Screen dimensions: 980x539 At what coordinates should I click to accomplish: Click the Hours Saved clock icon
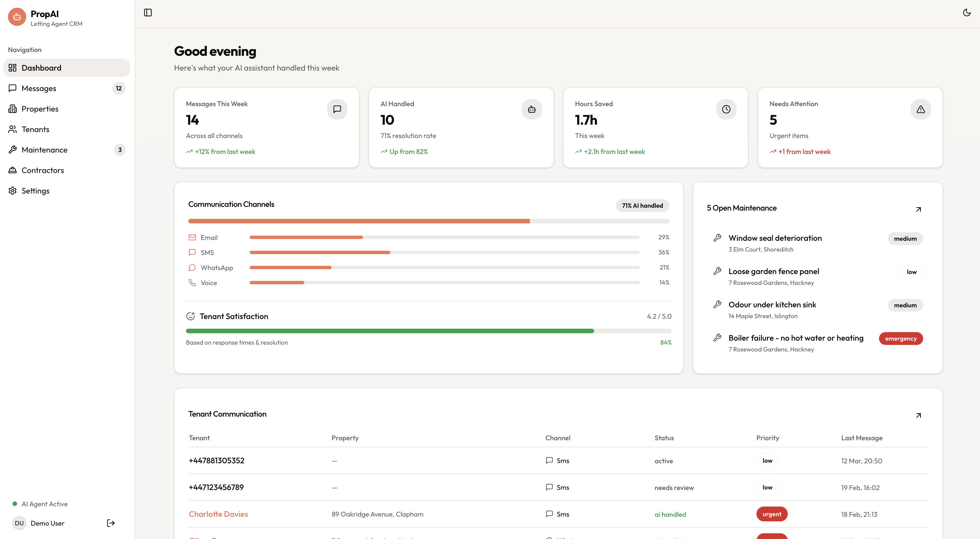click(x=726, y=109)
